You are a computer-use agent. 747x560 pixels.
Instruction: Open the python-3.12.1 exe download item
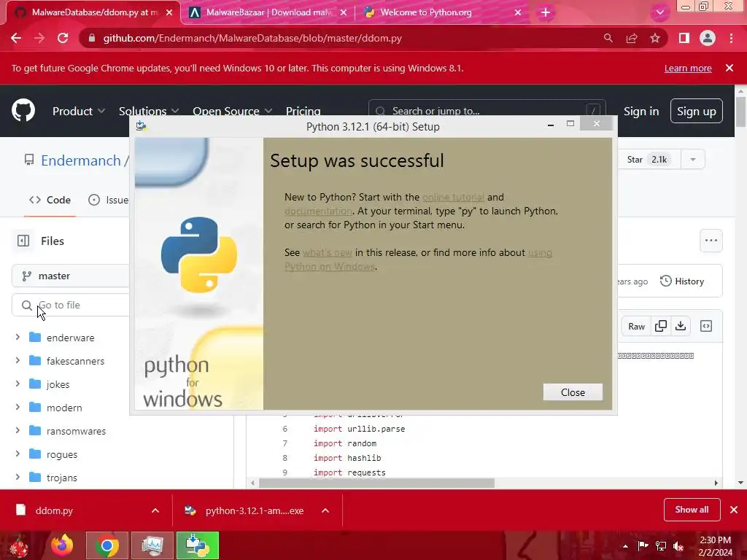click(244, 510)
